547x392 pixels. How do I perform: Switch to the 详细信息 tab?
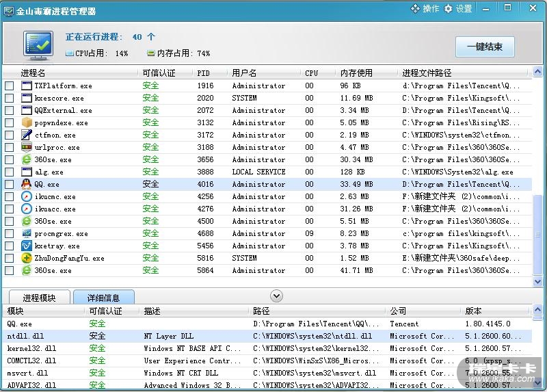(x=104, y=298)
